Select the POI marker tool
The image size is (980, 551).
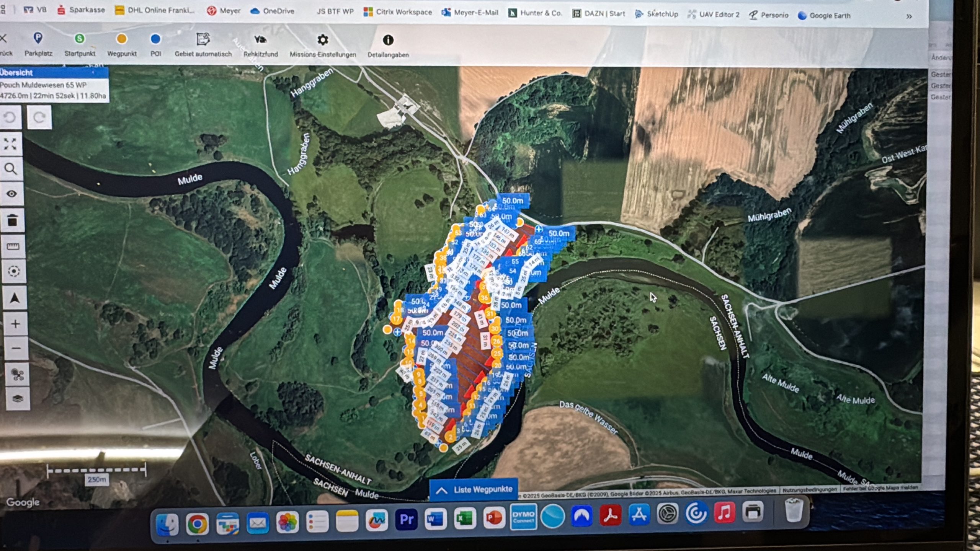coord(155,46)
